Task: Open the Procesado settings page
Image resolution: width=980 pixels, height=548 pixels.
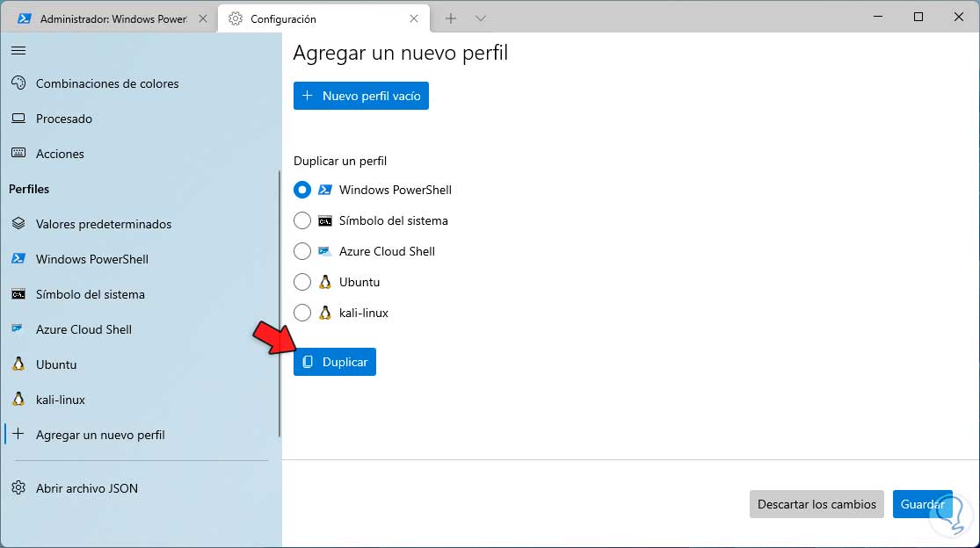Action: [141, 119]
